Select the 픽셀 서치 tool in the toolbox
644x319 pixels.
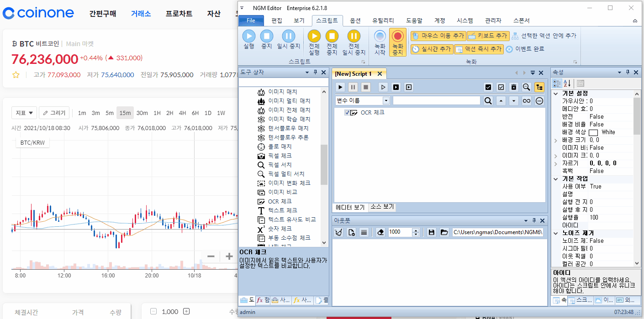[281, 165]
